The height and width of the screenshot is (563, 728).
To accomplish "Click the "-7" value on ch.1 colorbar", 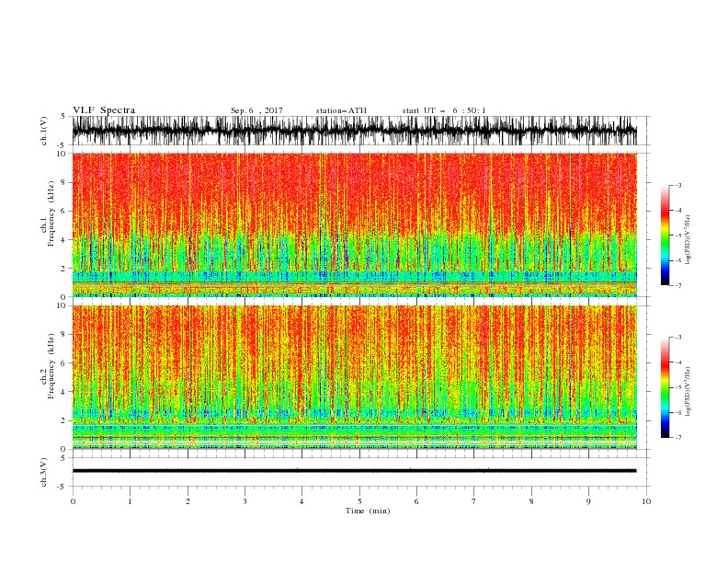I will tap(678, 285).
